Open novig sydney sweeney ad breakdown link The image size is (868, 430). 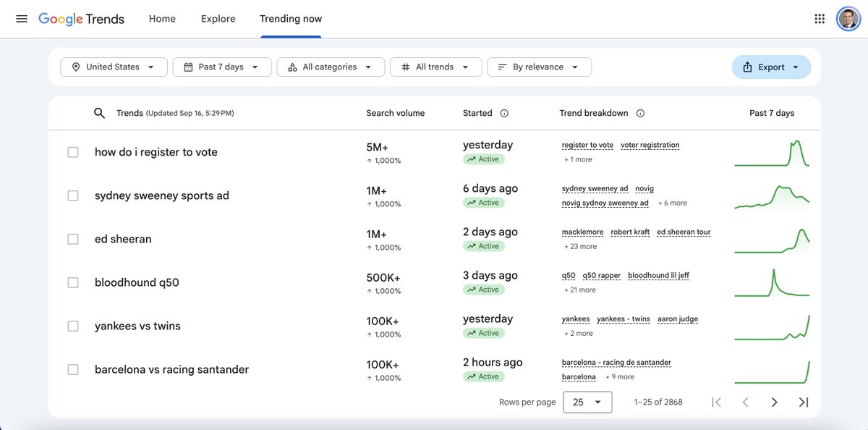(605, 203)
